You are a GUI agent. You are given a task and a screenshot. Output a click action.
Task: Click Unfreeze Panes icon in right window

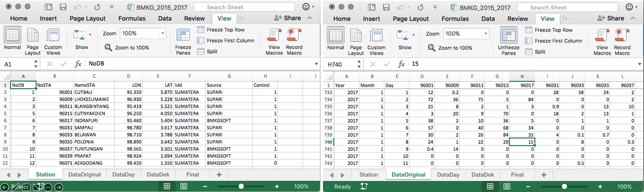pyautogui.click(x=508, y=36)
